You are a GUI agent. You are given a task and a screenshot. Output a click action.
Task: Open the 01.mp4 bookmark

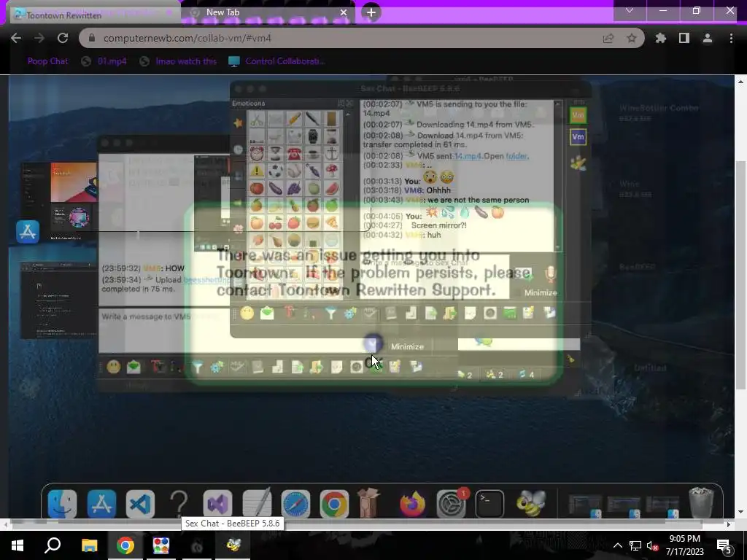point(105,61)
